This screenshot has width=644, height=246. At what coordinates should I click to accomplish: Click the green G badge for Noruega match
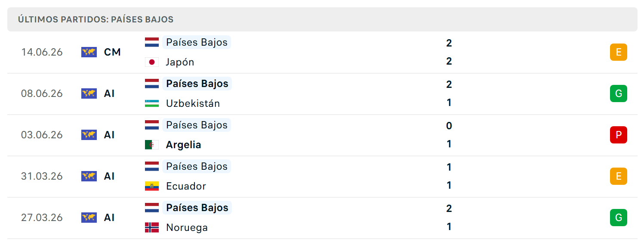[x=619, y=218]
